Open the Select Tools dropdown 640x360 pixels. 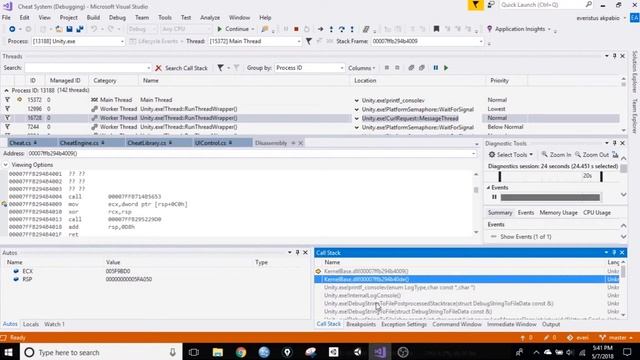(511, 155)
